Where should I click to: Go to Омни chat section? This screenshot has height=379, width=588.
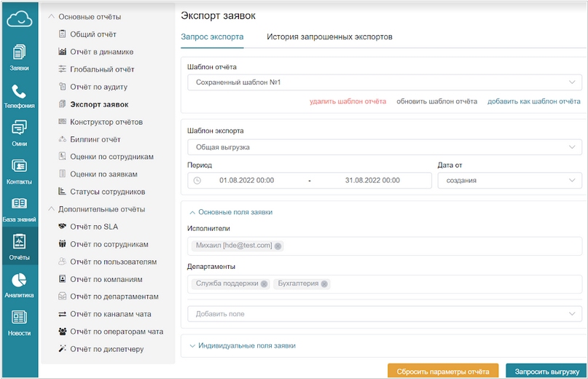click(19, 133)
